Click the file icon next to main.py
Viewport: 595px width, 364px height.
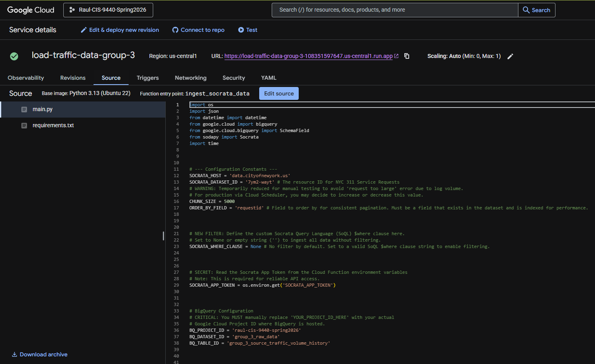click(24, 110)
